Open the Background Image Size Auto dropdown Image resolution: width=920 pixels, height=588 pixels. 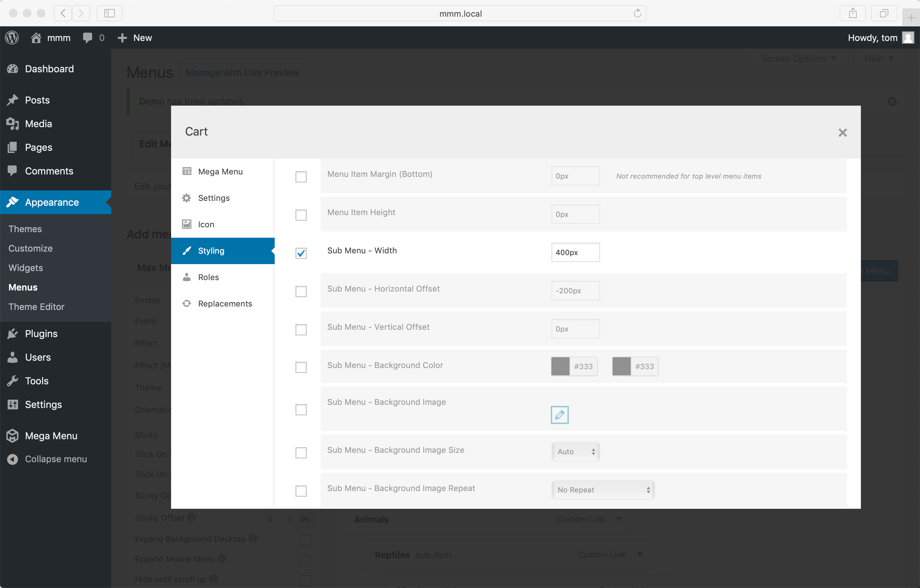(575, 452)
